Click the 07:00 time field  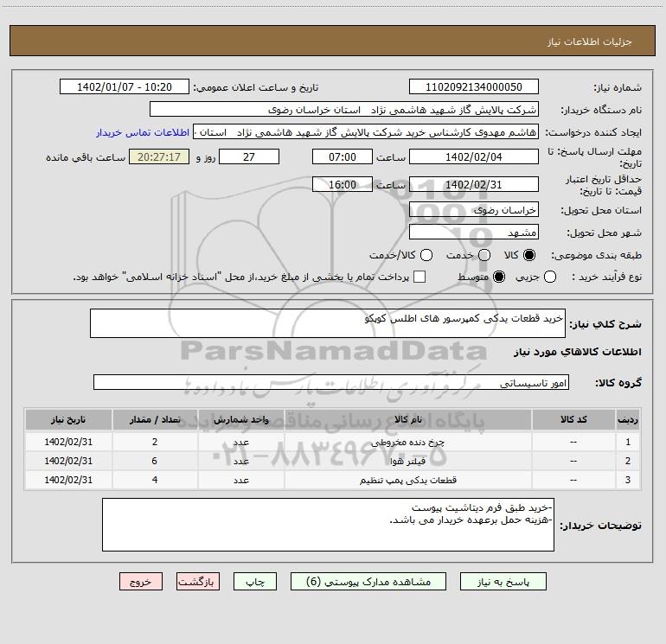point(343,156)
